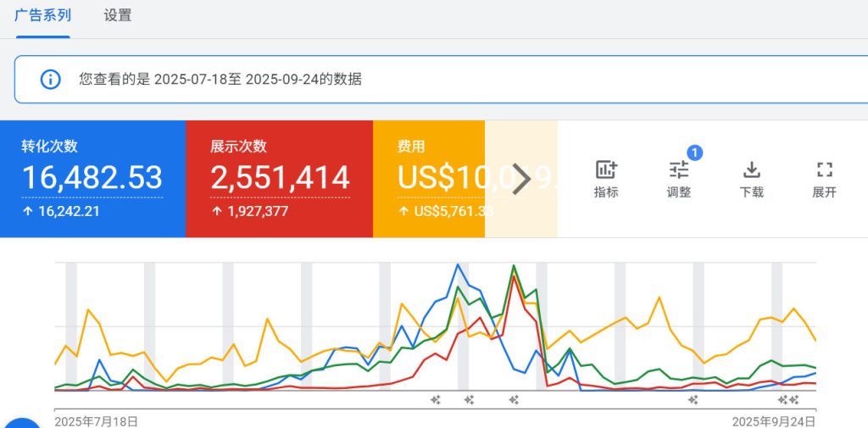Show more scorecards with the right chevron
This screenshot has height=428, width=868.
[x=521, y=178]
